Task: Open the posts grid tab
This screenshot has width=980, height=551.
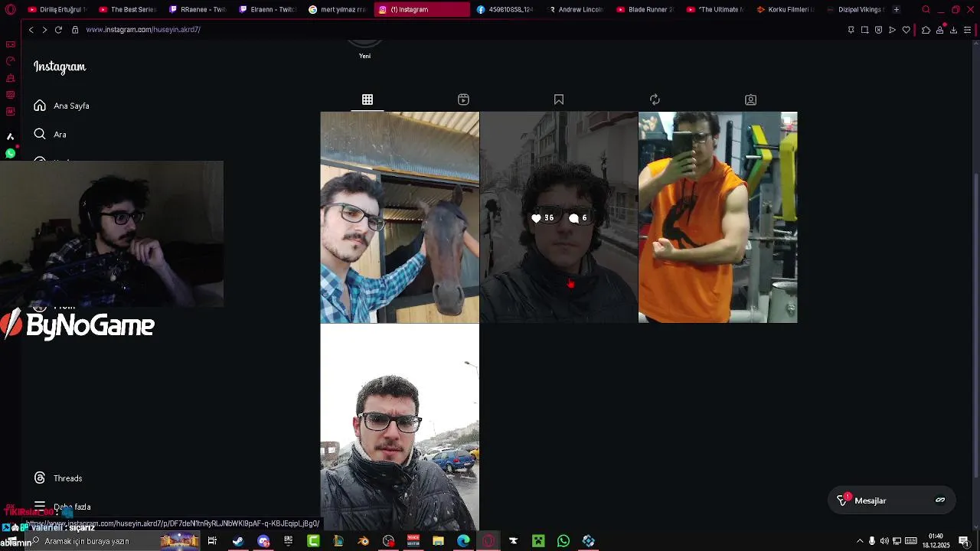Action: point(367,99)
